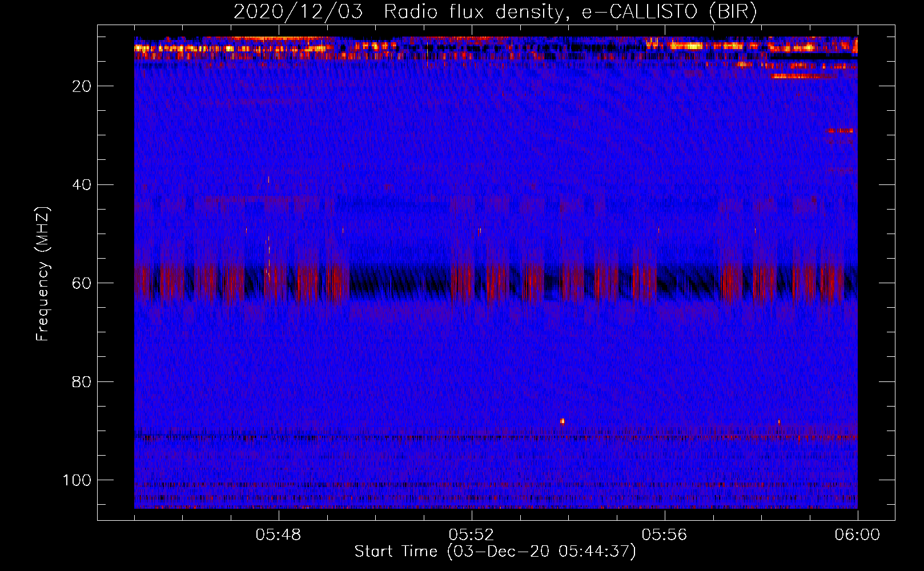924x571 pixels.
Task: Click the plot title "2020/12/03 Radio flux density, e-CALLISTO (BIR)"
Action: [x=495, y=12]
